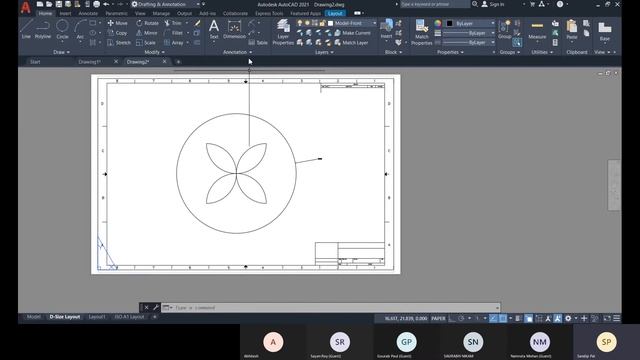Click Make Current layer button
The width and height of the screenshot is (640, 360).
(x=353, y=33)
